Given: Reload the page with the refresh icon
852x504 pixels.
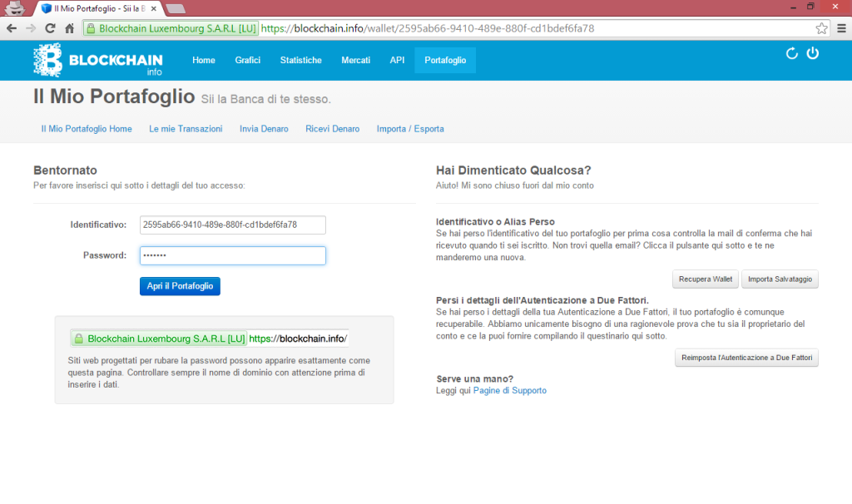Looking at the screenshot, I should tap(50, 28).
